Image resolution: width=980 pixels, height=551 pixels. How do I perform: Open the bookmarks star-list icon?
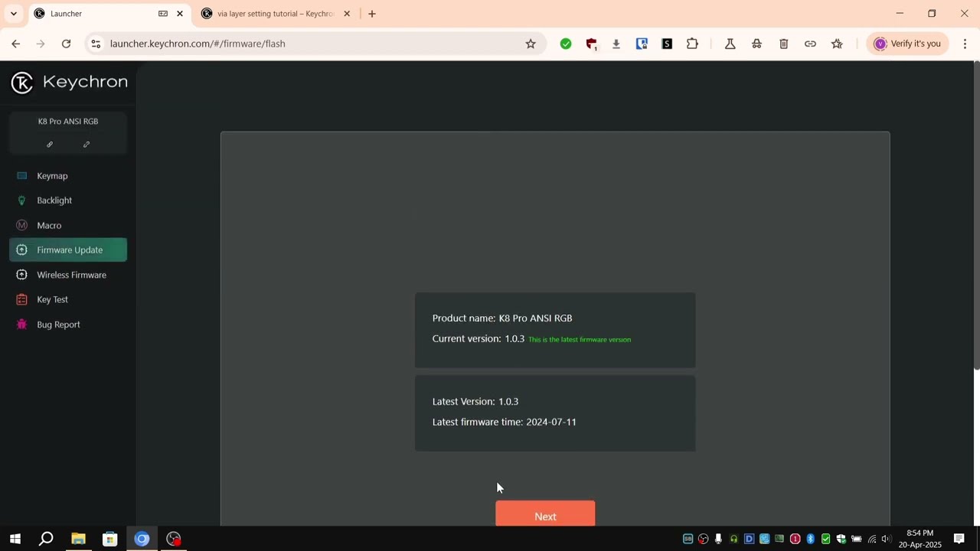[837, 44]
